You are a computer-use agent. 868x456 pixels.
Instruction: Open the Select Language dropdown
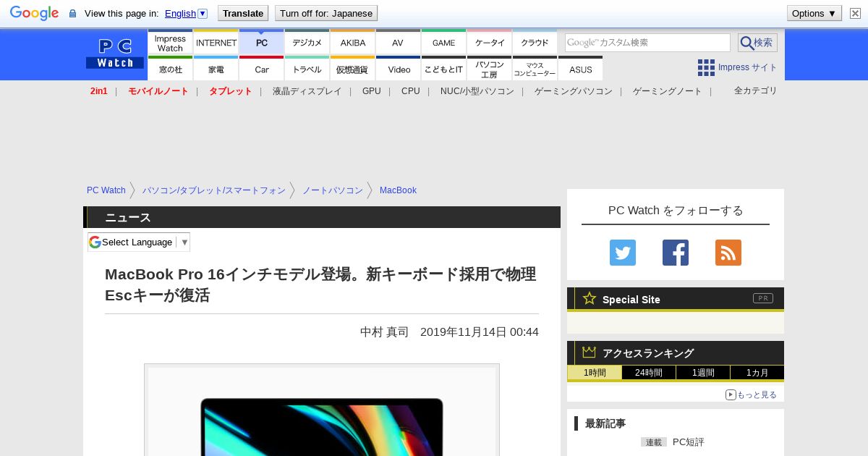tap(139, 242)
